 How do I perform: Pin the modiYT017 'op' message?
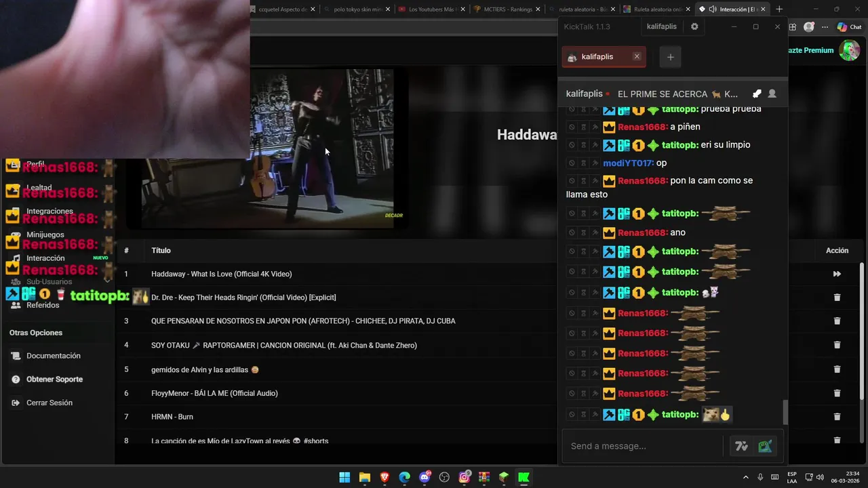[595, 163]
